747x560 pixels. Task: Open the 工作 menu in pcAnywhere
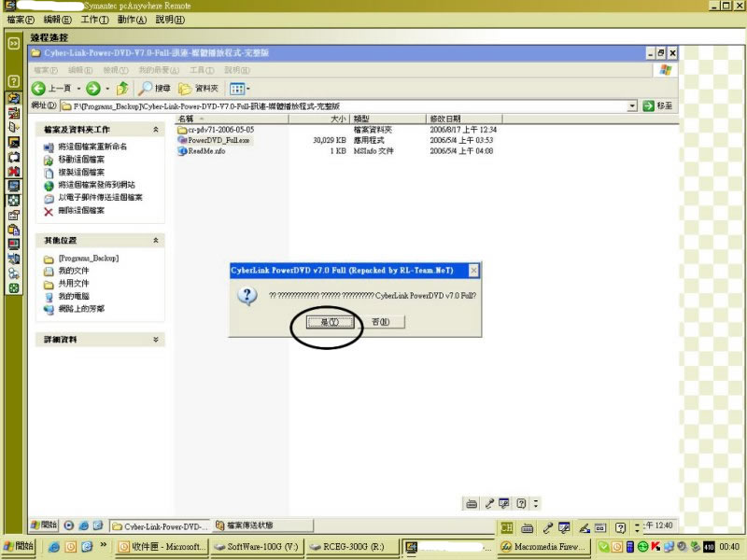pyautogui.click(x=94, y=20)
